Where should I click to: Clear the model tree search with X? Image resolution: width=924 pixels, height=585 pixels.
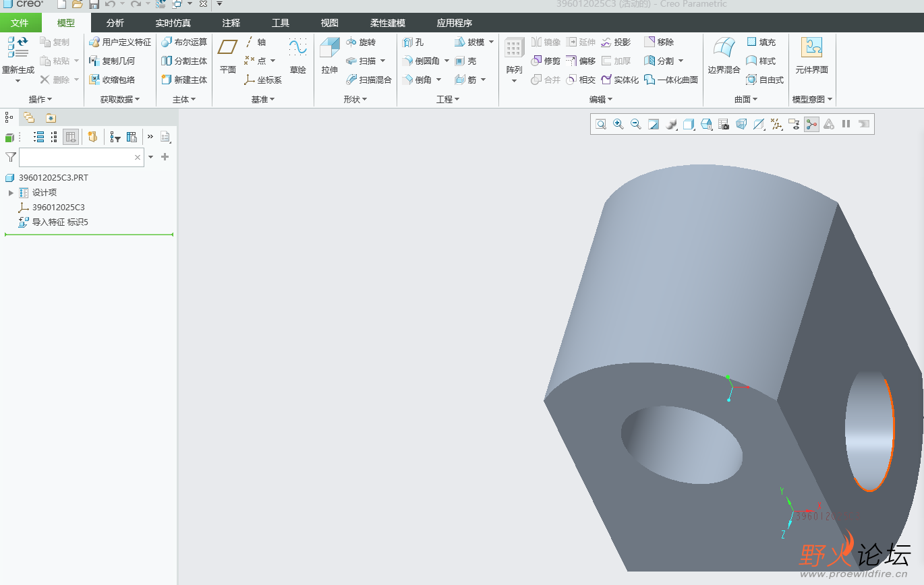coord(138,157)
